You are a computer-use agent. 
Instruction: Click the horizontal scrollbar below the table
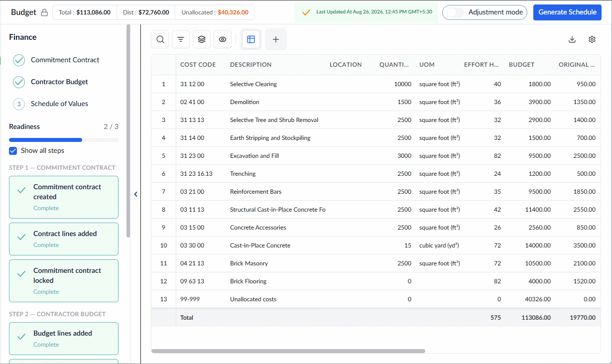tap(288, 351)
